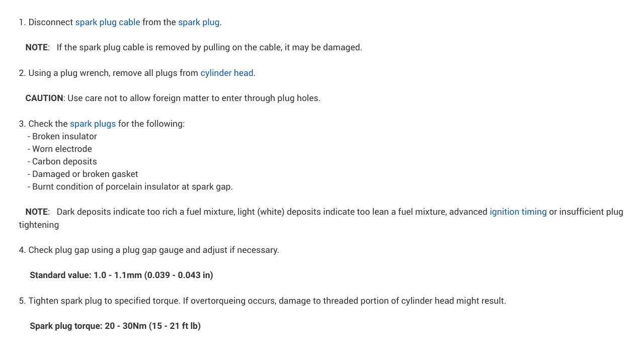Click the wrapped word "tightening" under the note
The height and width of the screenshot is (354, 644).
[x=39, y=225]
